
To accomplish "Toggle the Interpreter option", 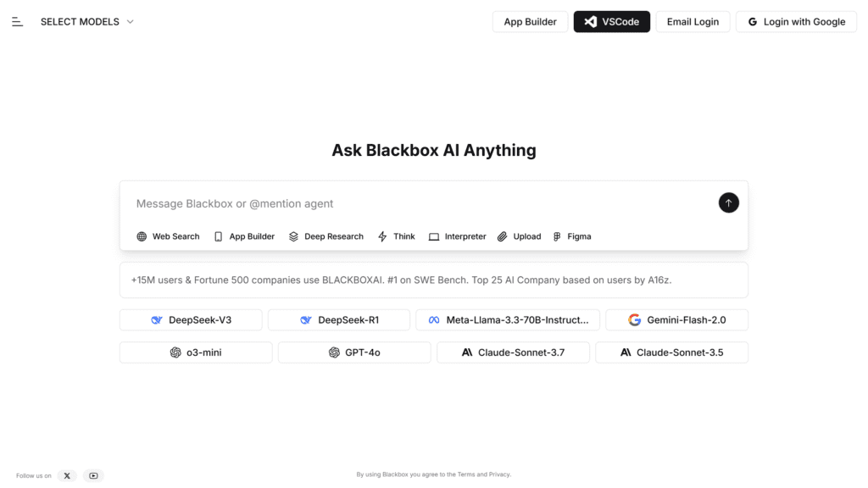I will pos(457,236).
